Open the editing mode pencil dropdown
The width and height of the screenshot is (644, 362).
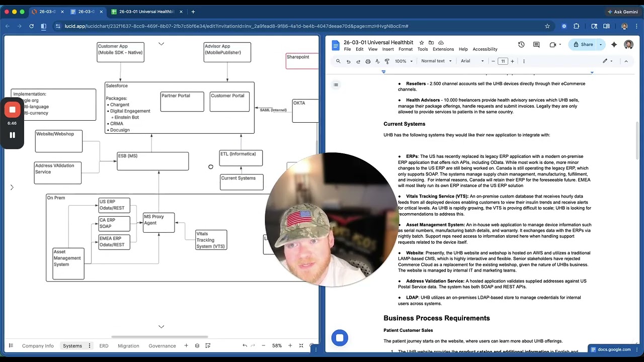tap(608, 61)
